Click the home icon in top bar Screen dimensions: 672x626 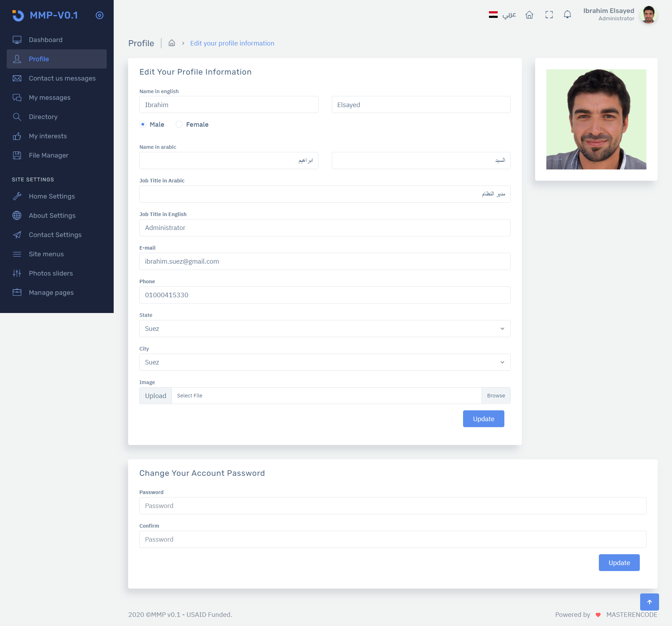(529, 15)
